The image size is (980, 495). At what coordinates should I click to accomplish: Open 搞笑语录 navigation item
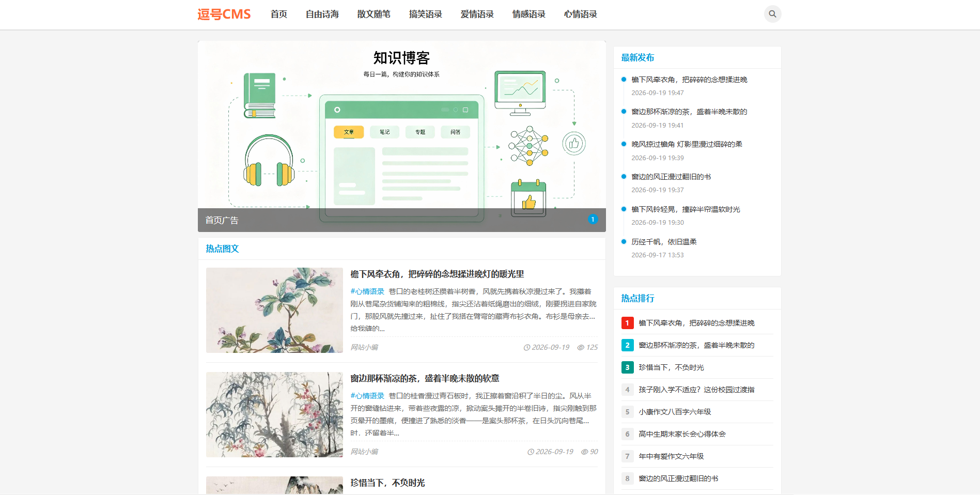426,14
